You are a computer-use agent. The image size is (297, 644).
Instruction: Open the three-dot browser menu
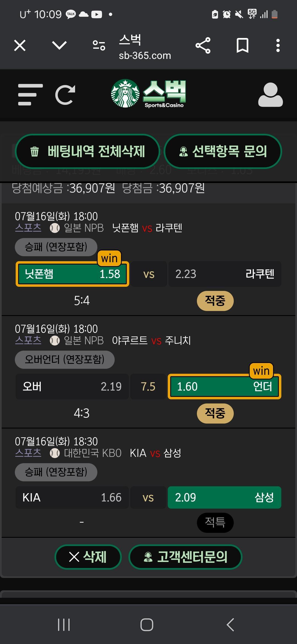tap(278, 45)
